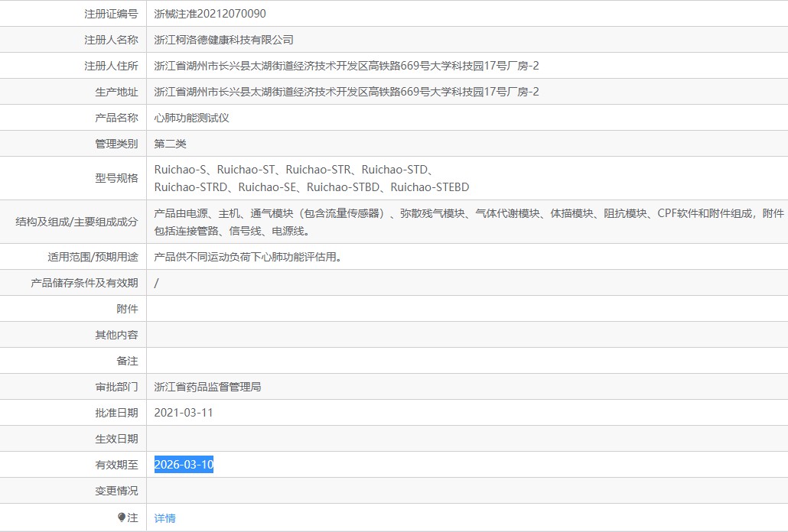
Task: Select registration number 浙械注准20212070090
Action: (x=210, y=14)
